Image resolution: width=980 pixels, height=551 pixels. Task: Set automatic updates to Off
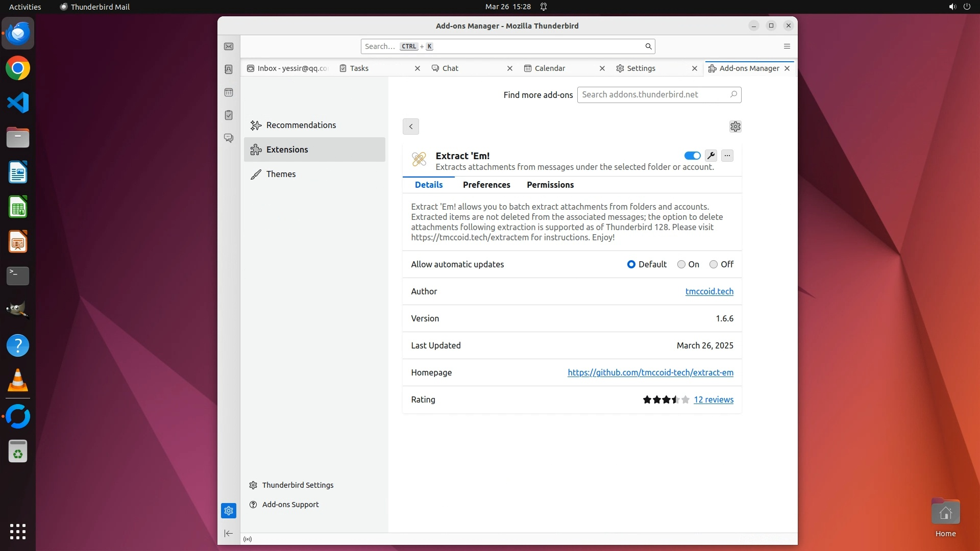(x=714, y=264)
